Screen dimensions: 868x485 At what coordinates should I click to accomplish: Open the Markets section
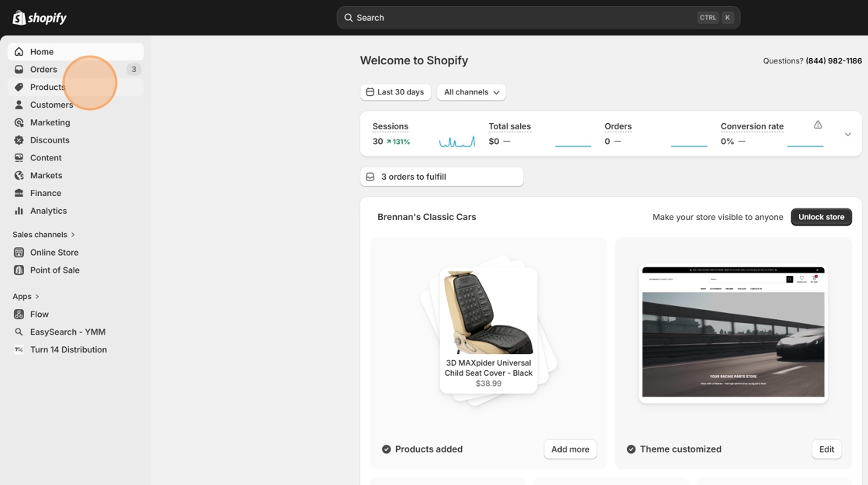(x=76, y=176)
